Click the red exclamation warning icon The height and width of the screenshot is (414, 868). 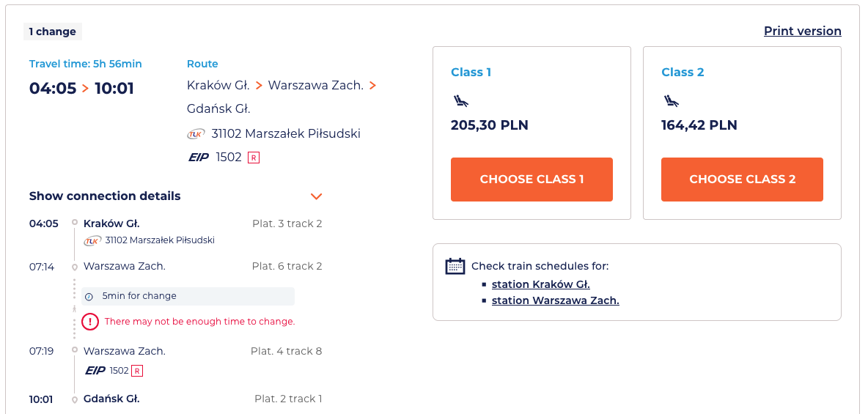tap(89, 321)
